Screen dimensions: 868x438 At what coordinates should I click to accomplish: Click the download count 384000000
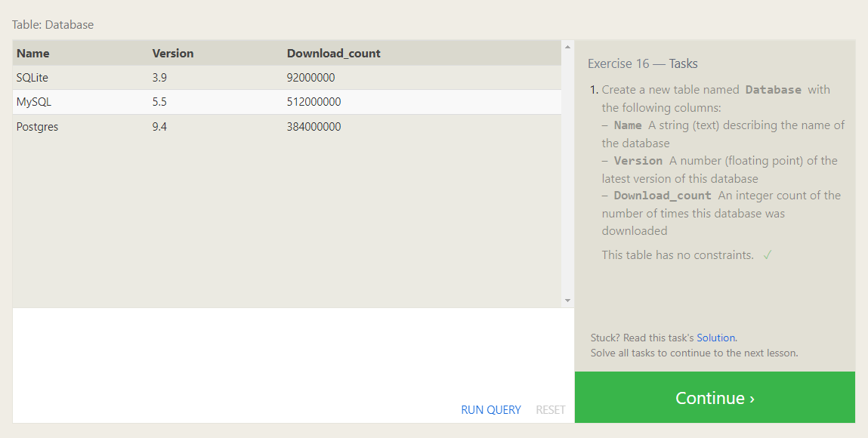pos(314,127)
